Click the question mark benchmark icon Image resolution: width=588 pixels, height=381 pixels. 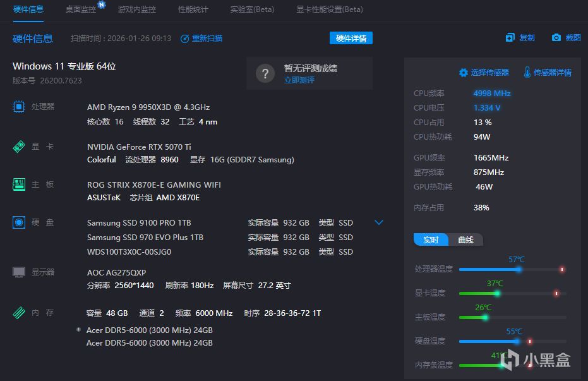pos(265,73)
